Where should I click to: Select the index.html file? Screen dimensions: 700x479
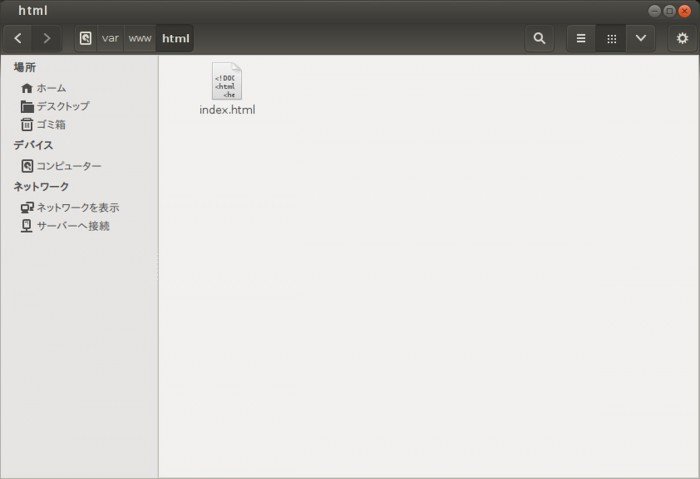tap(227, 89)
